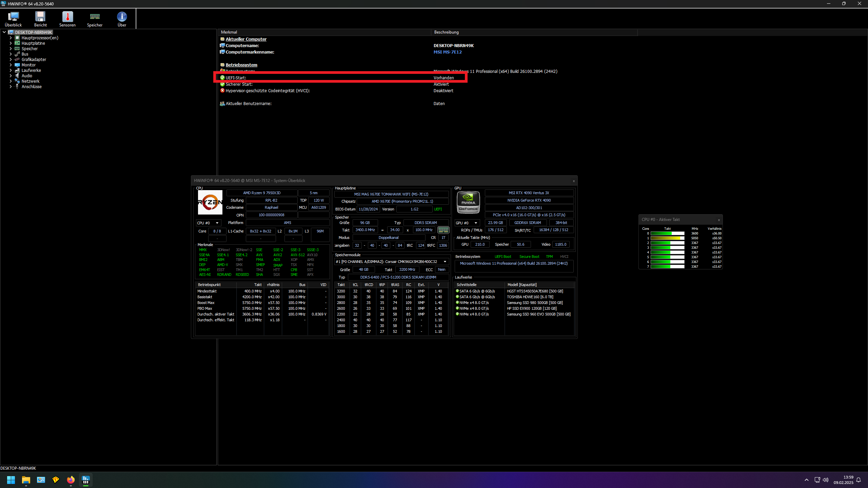Select Netzwerk in the device tree
The width and height of the screenshot is (868, 488).
click(31, 81)
